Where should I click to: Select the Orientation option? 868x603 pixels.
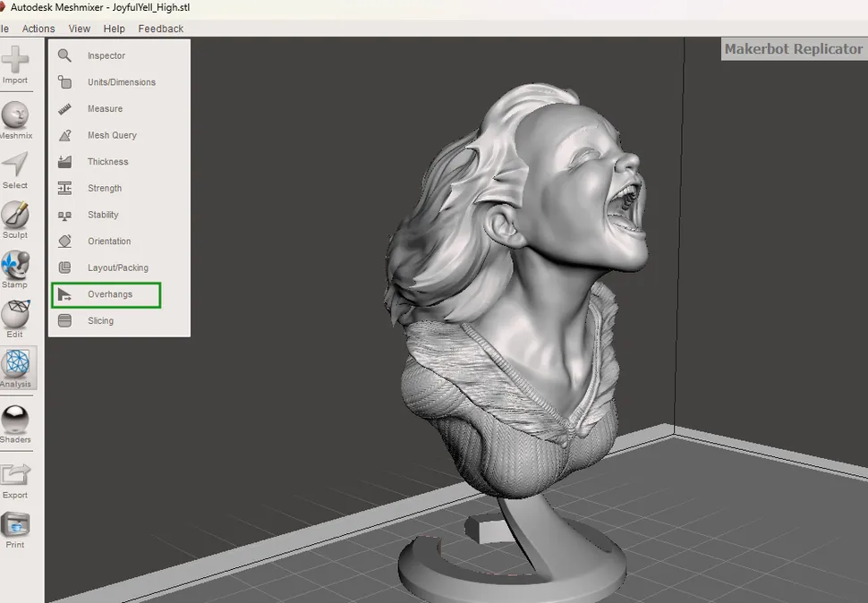point(109,242)
